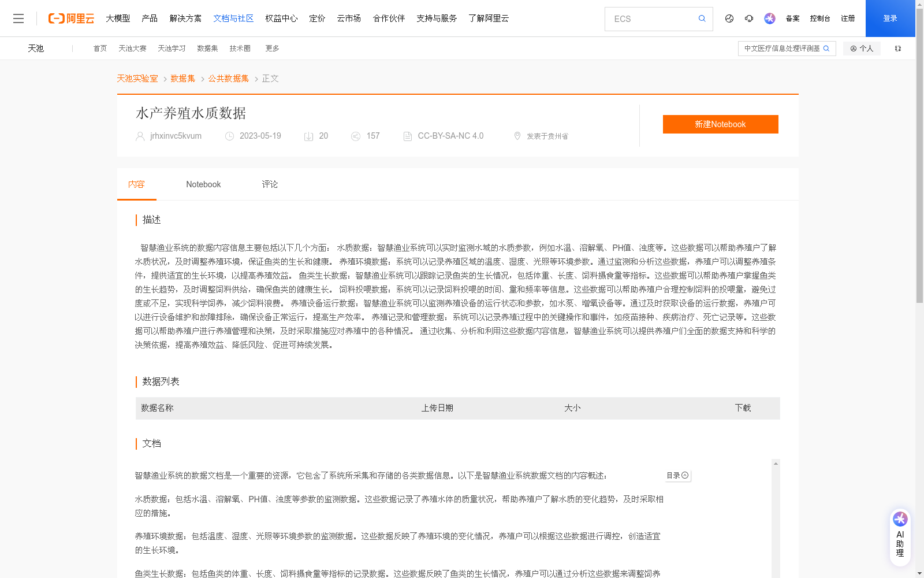This screenshot has width=924, height=578.
Task: Focus the 中文医疗信息处理评测基 search field
Action: 782,49
